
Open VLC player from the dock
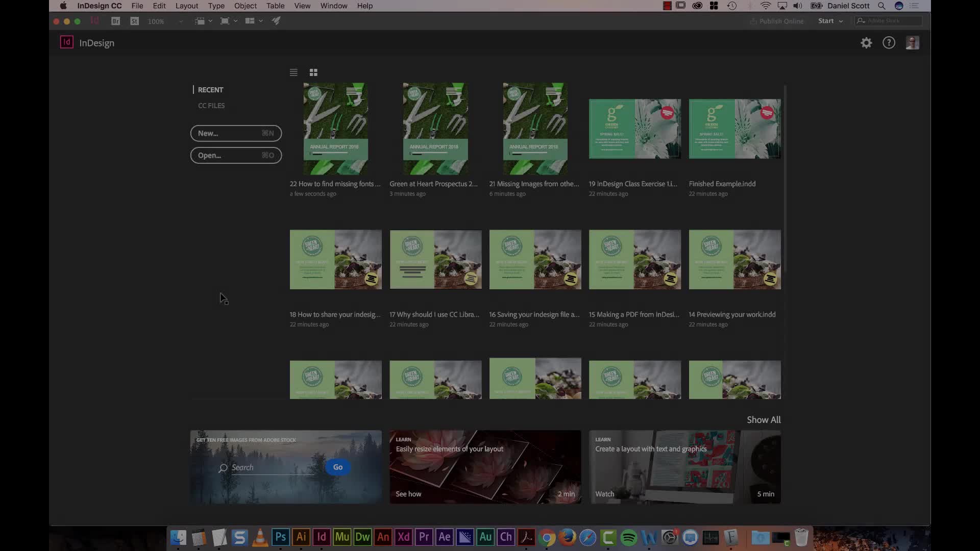coord(260,537)
